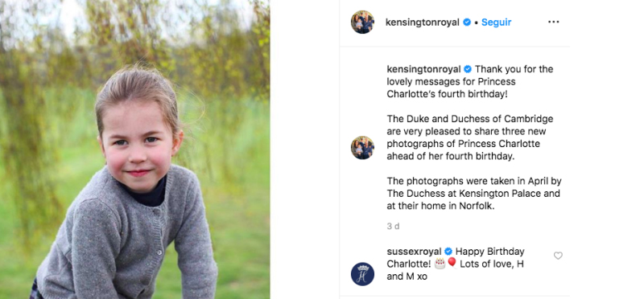Click the '3 d' post timestamp
The height and width of the screenshot is (299, 644).
point(393,226)
